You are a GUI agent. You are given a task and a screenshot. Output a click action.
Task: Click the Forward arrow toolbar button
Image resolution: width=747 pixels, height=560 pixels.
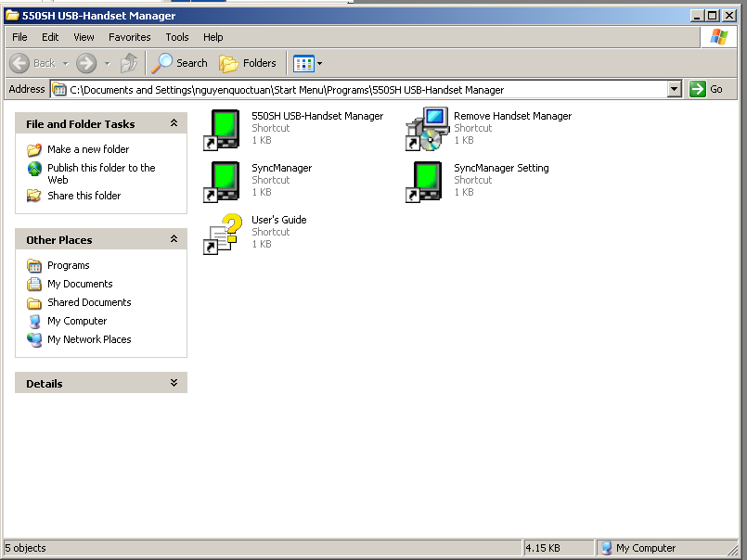tap(86, 63)
